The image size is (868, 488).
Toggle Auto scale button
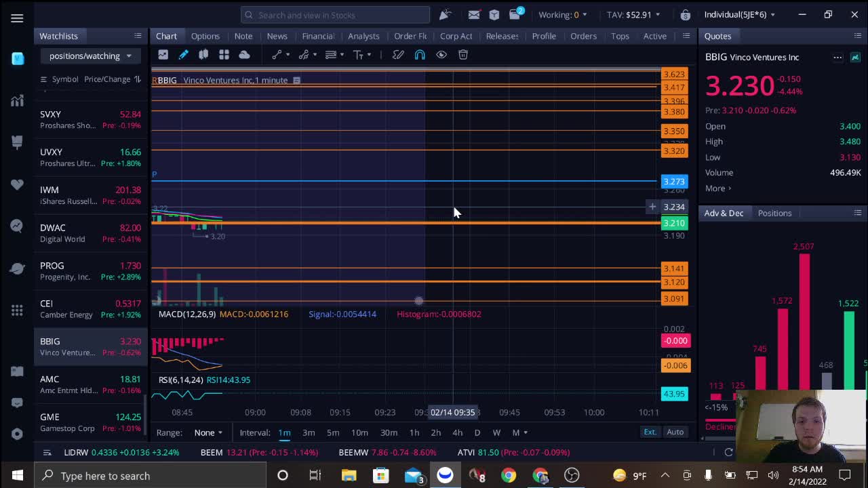(x=675, y=432)
